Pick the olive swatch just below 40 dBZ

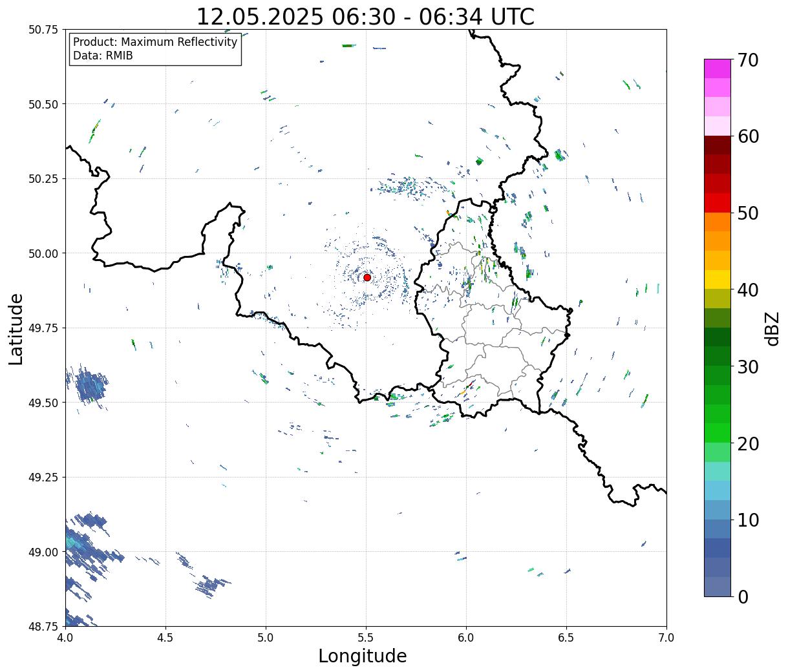(718, 299)
